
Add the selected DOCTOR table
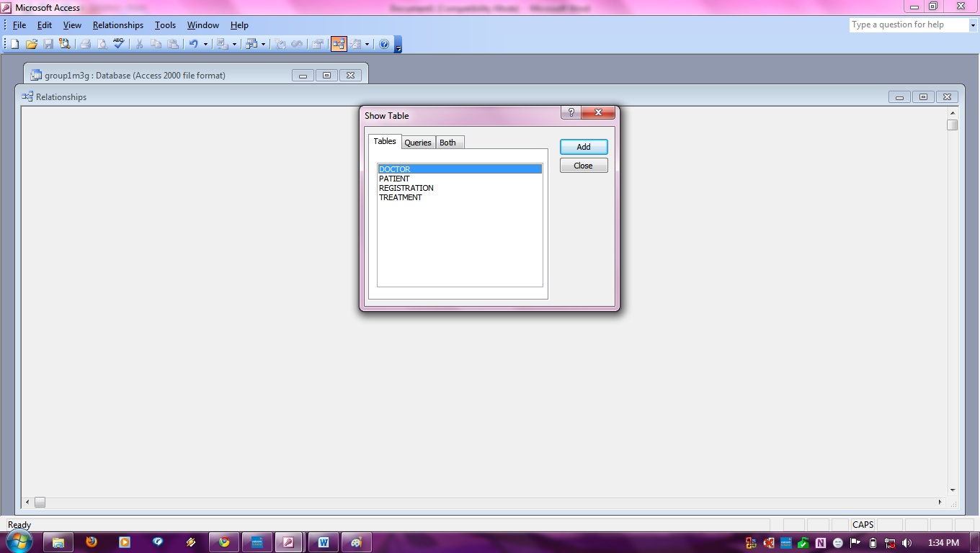coord(583,146)
